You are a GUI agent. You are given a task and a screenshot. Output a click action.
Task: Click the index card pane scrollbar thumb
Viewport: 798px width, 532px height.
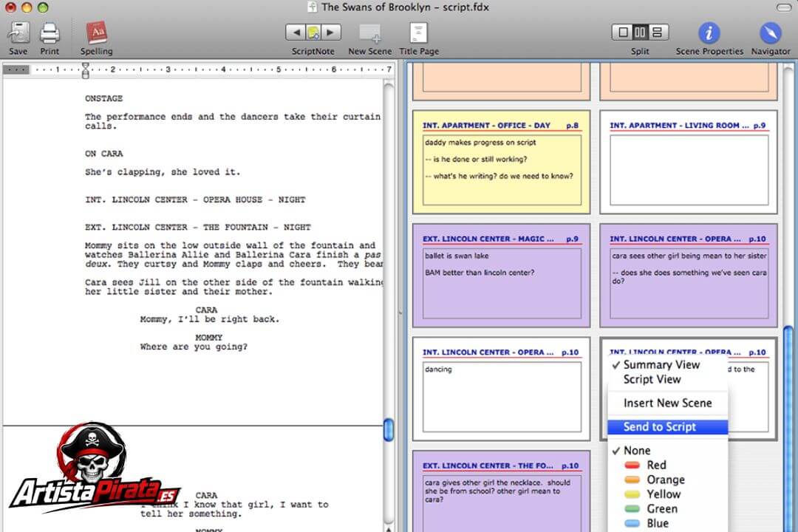pos(789,428)
